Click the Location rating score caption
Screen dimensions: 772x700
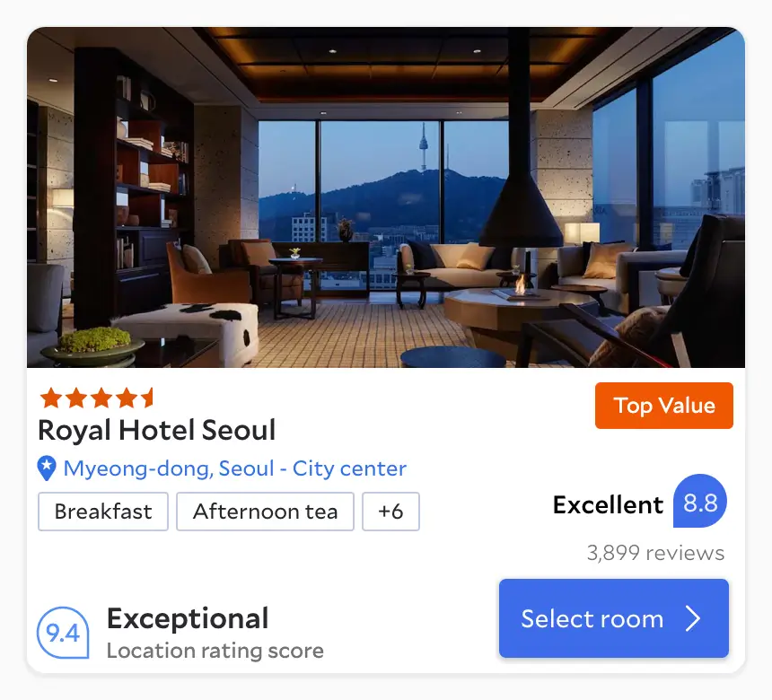[215, 651]
